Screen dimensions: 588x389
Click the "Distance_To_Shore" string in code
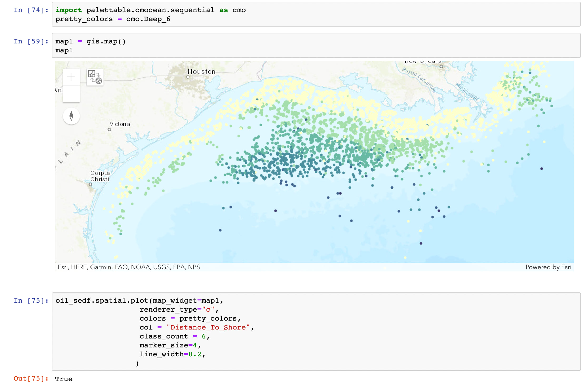(x=208, y=327)
